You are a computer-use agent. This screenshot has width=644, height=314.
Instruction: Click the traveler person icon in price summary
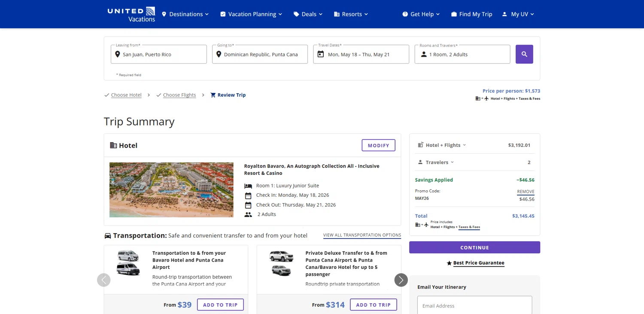point(420,162)
